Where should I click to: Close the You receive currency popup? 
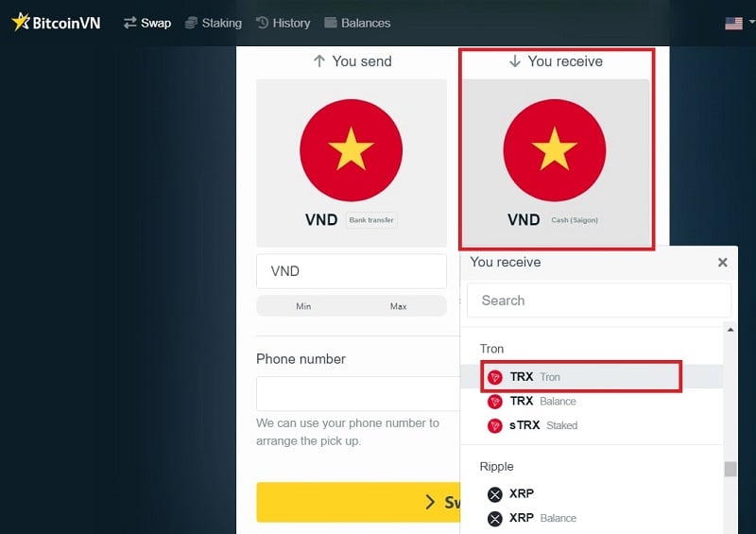tap(722, 263)
